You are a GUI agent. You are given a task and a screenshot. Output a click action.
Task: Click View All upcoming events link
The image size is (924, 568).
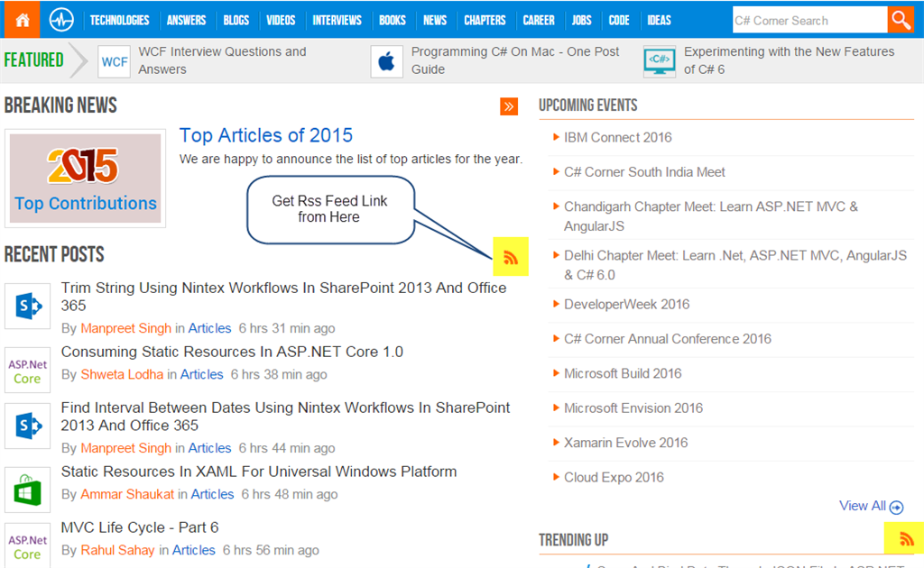click(x=862, y=506)
